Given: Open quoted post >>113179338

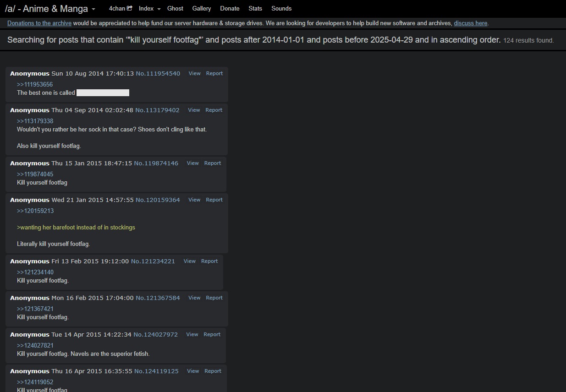Looking at the screenshot, I should point(35,121).
